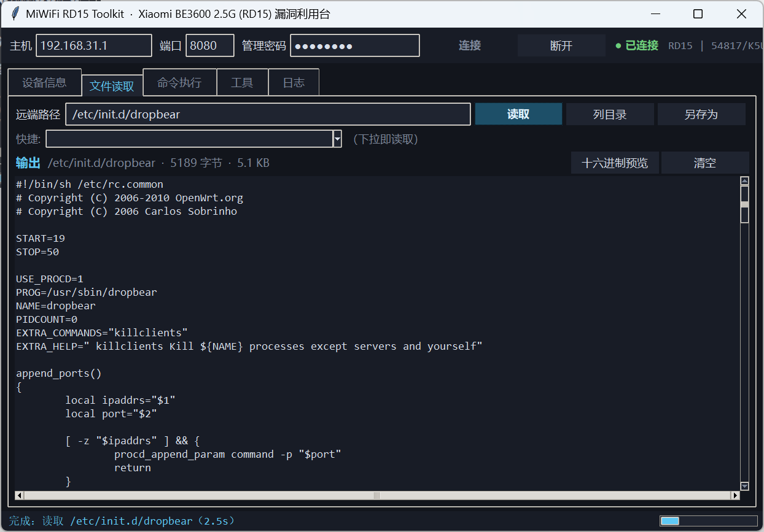The image size is (764, 532).
Task: Maximize the MiWiFi RD15 Toolkit window
Action: 698,14
